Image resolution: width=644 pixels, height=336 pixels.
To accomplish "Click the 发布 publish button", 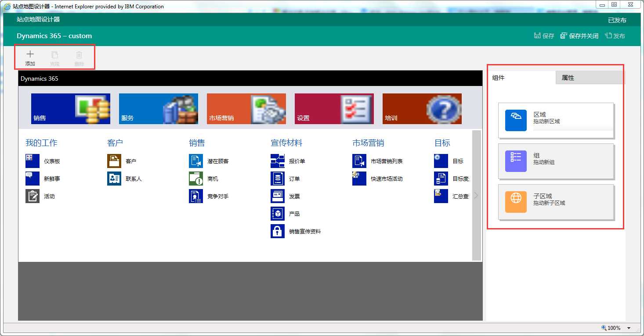I will tap(615, 36).
